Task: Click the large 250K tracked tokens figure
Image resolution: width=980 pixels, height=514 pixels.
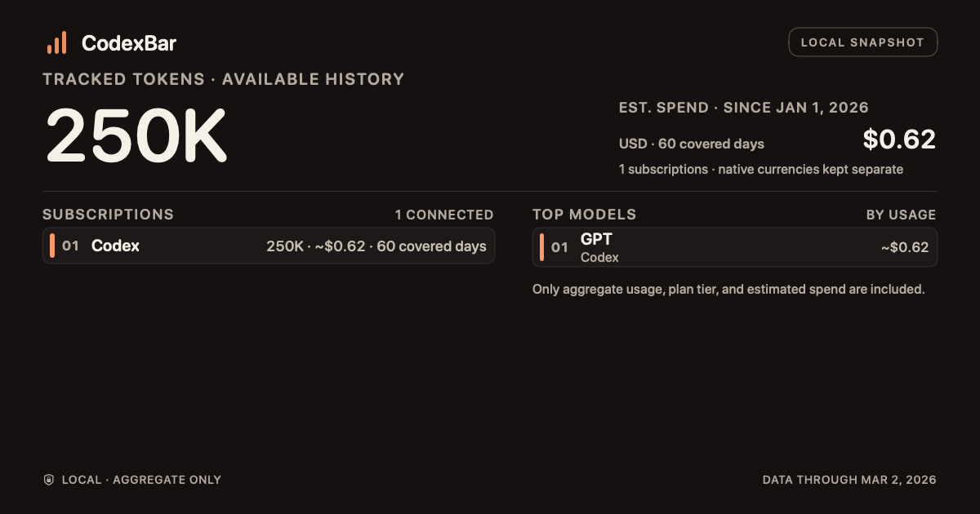Action: [136, 135]
